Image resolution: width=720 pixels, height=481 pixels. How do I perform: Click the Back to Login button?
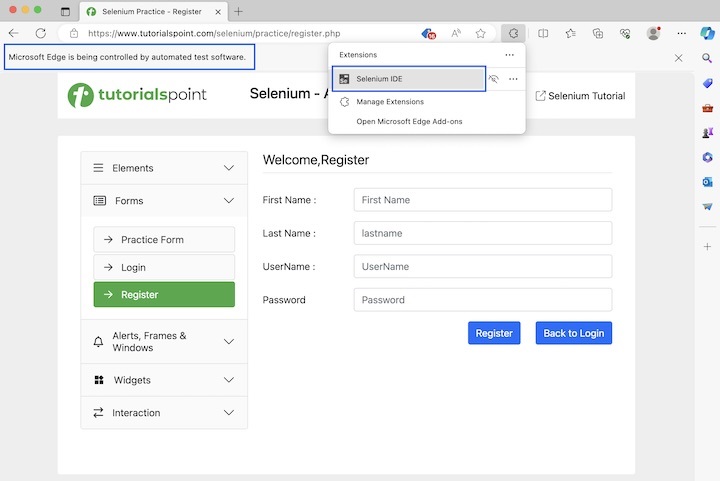pyautogui.click(x=573, y=333)
